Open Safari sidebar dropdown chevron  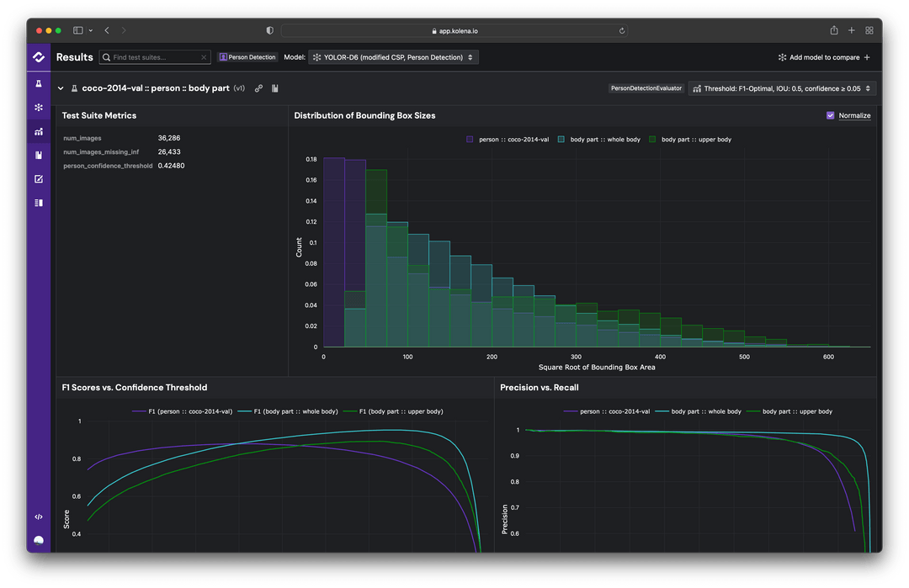pyautogui.click(x=90, y=30)
